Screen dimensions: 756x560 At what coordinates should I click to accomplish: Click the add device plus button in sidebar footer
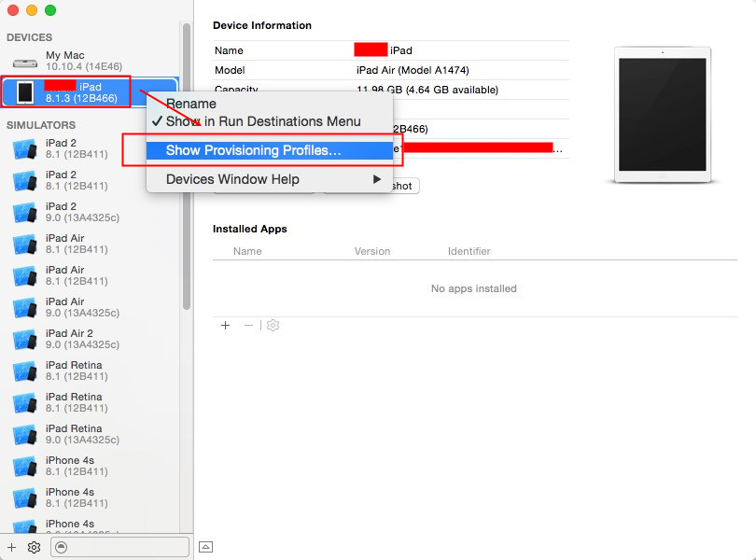[11, 548]
